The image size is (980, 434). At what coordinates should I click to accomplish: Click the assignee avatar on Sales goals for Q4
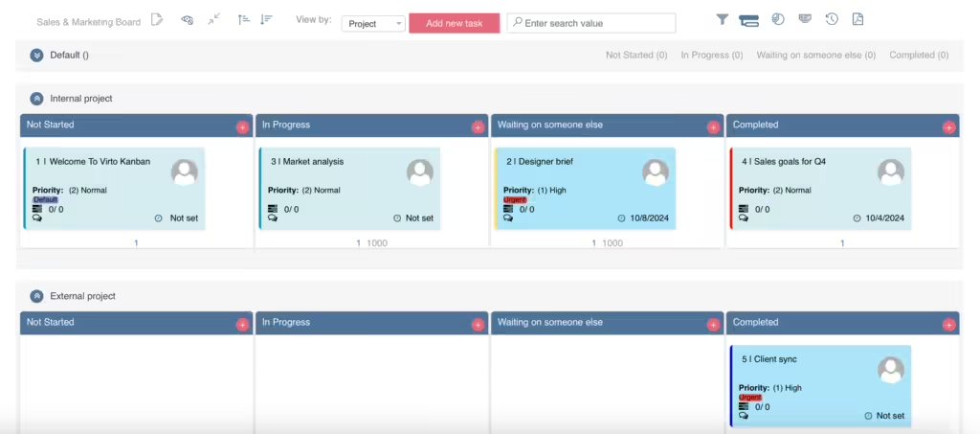point(891,172)
